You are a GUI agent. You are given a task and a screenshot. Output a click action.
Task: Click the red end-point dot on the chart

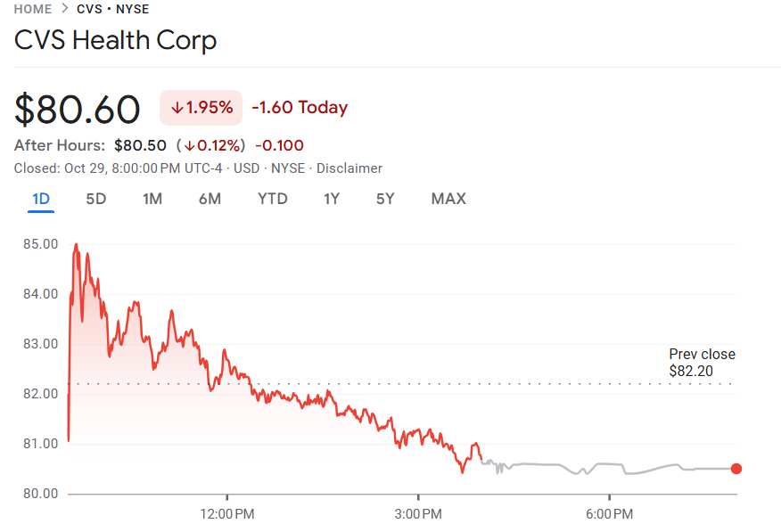tap(736, 469)
